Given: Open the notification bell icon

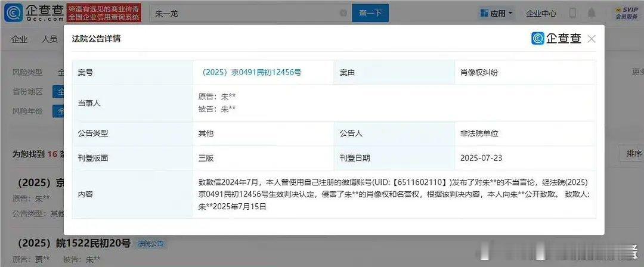Looking at the screenshot, I should (x=592, y=13).
